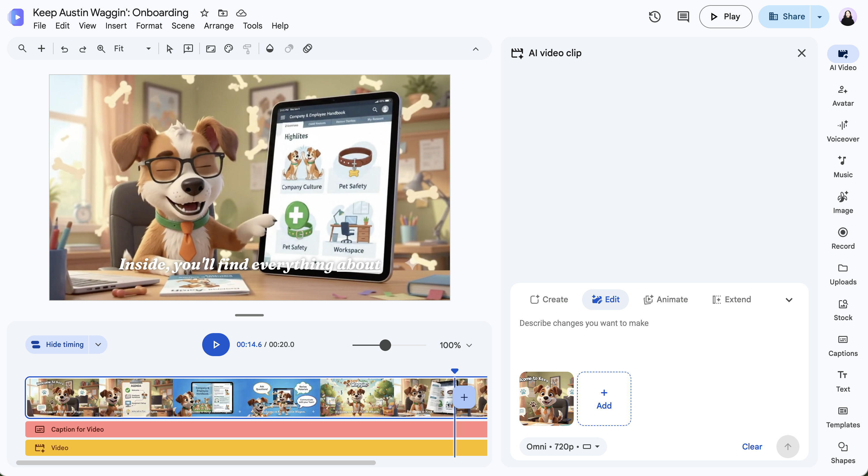Open the Text sidebar tool
868x476 pixels.
coord(843,381)
